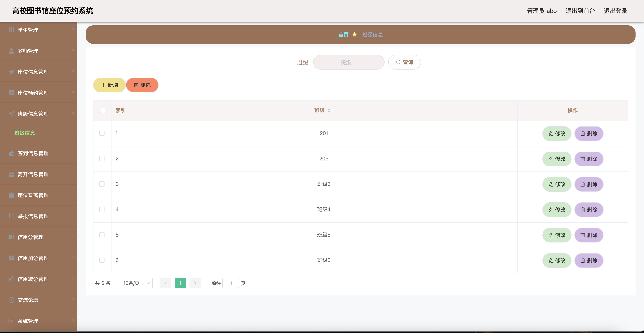Click the 退出到前台 link
Screen dimensions: 644x333
[580, 11]
